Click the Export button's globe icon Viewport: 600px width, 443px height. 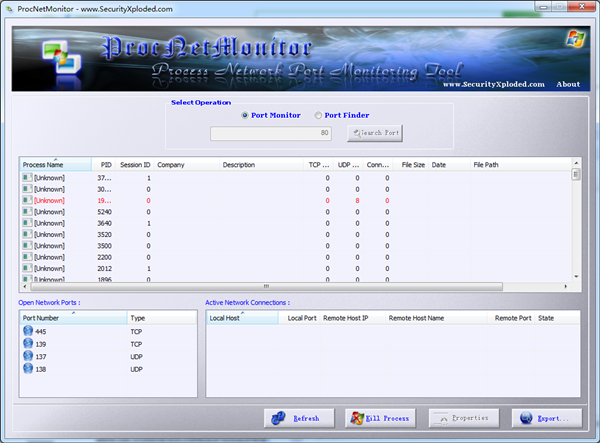(x=526, y=418)
